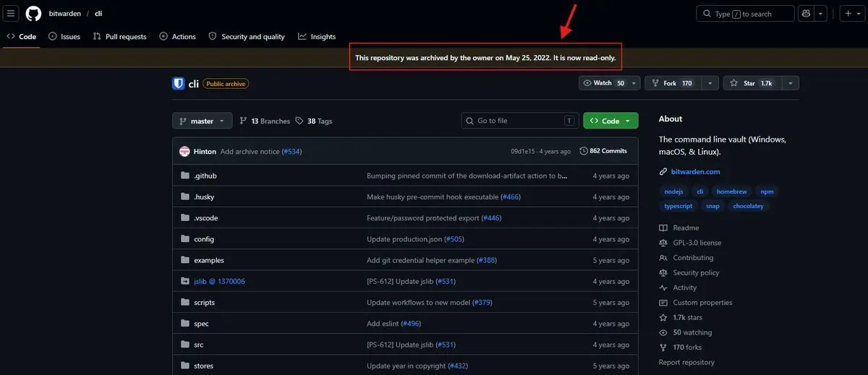View the 1.7k stars link

[x=681, y=317]
